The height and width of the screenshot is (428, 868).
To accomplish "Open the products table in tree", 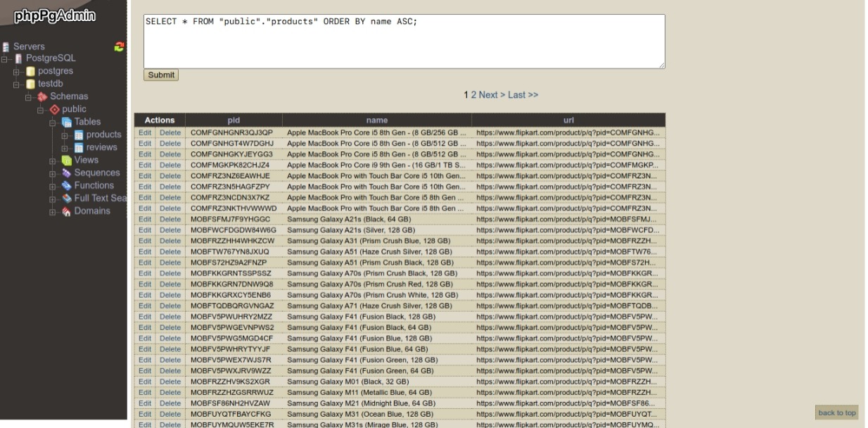I will pos(103,134).
